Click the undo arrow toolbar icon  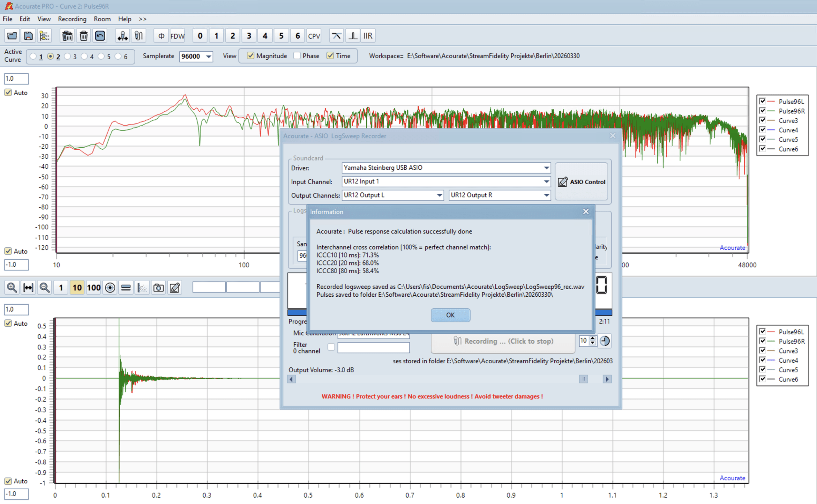point(100,36)
